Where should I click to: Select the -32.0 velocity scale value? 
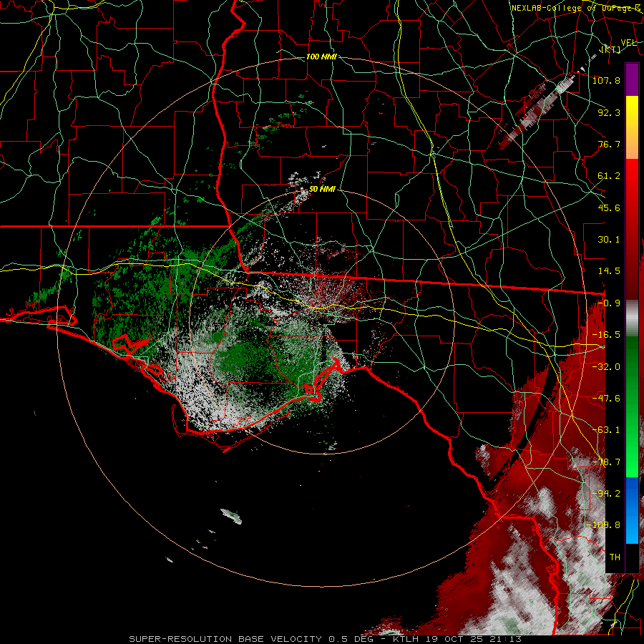(x=606, y=367)
